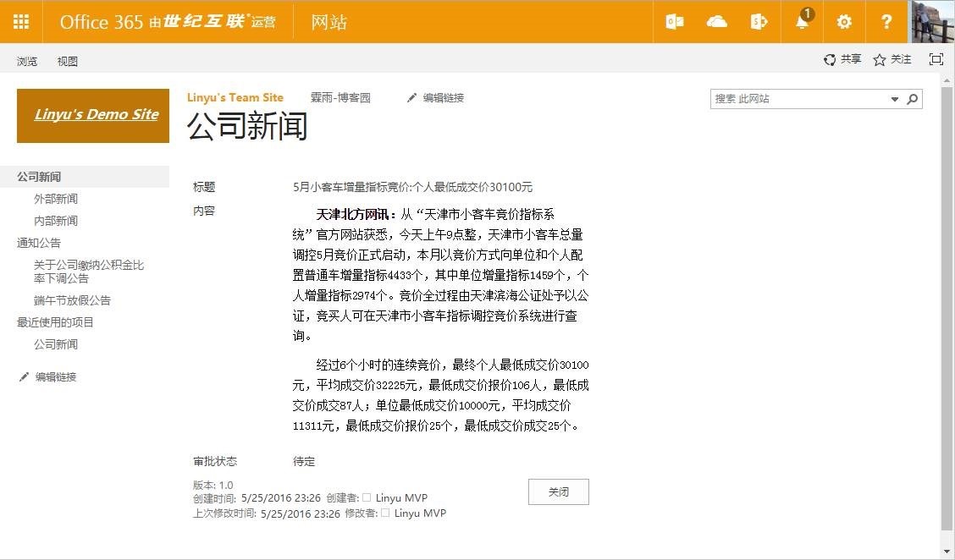Open settings gear icon

pyautogui.click(x=844, y=22)
